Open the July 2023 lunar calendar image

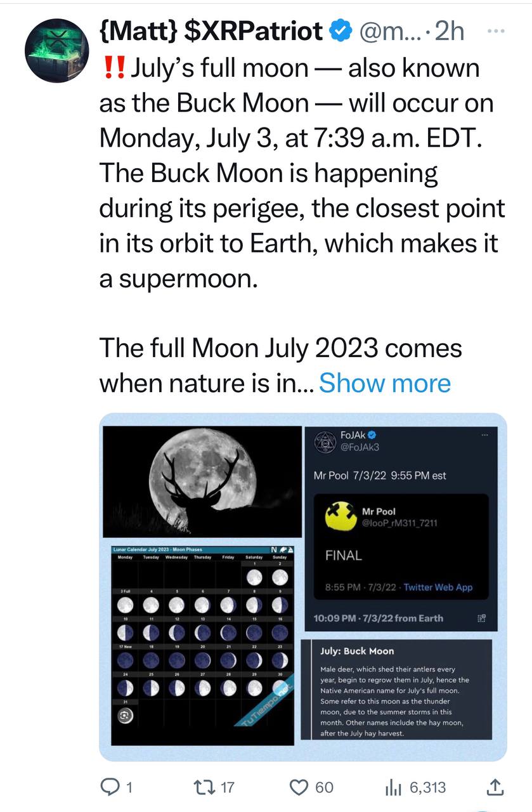tap(202, 645)
